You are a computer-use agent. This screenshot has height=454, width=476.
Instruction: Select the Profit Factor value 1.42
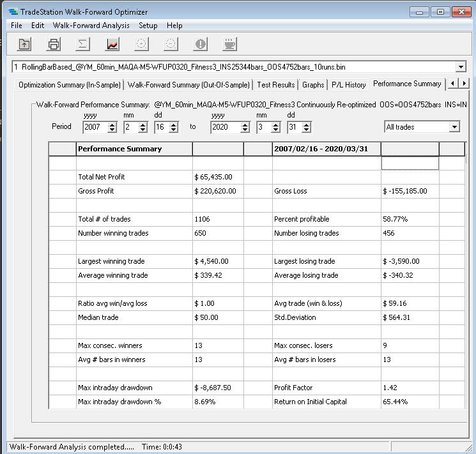point(410,388)
